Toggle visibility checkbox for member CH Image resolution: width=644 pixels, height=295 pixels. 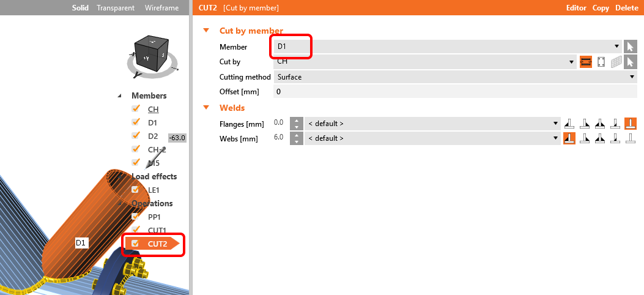tap(136, 109)
